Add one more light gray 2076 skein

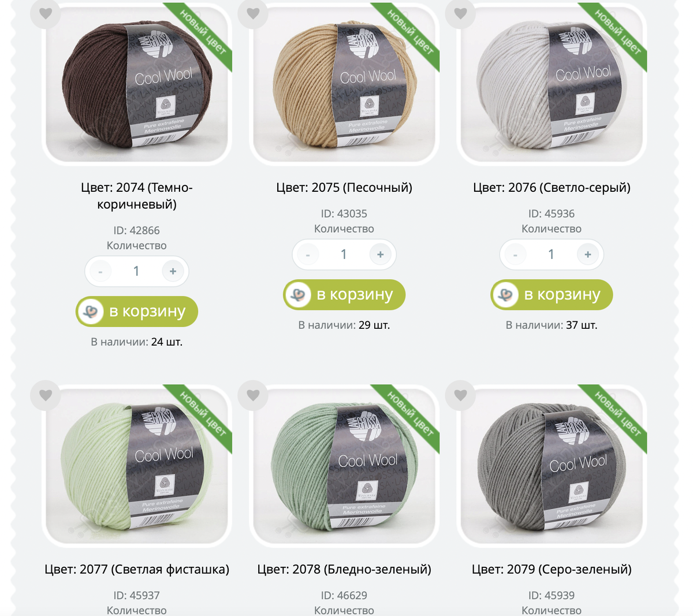[x=587, y=254]
